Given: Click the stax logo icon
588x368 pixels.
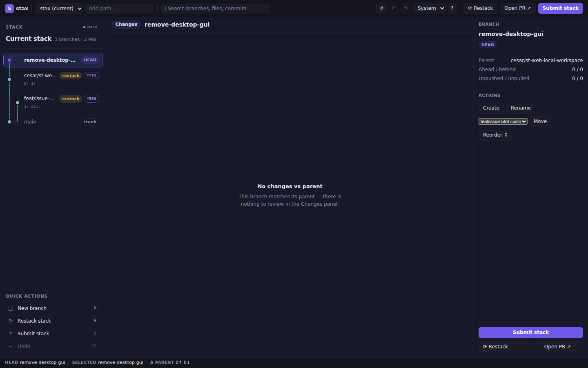Looking at the screenshot, I should coord(9,8).
